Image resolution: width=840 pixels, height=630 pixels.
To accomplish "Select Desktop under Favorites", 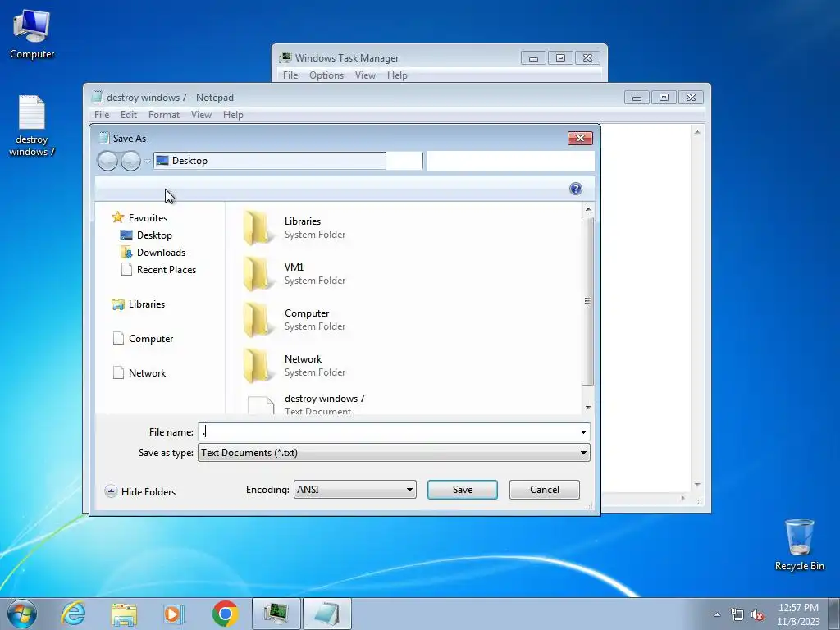I will coord(146,235).
